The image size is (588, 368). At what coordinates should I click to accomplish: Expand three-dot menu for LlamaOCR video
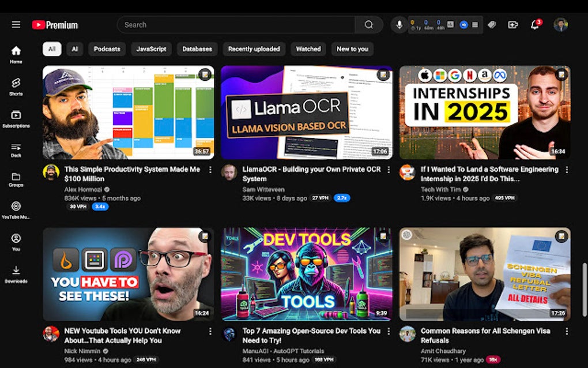(x=389, y=170)
